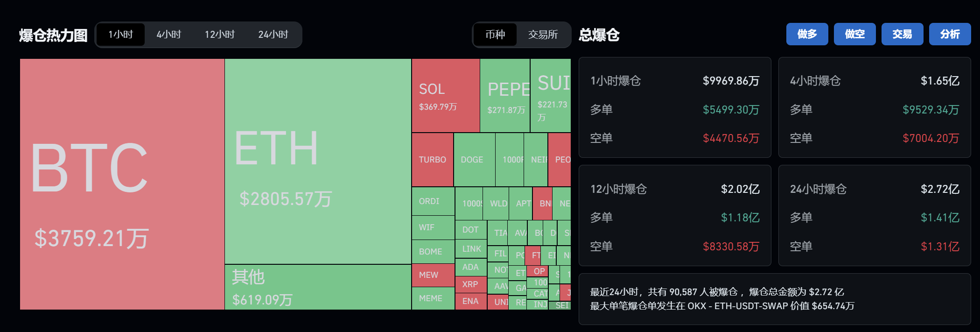Show the 24小时 liquidation heatmap

click(273, 35)
